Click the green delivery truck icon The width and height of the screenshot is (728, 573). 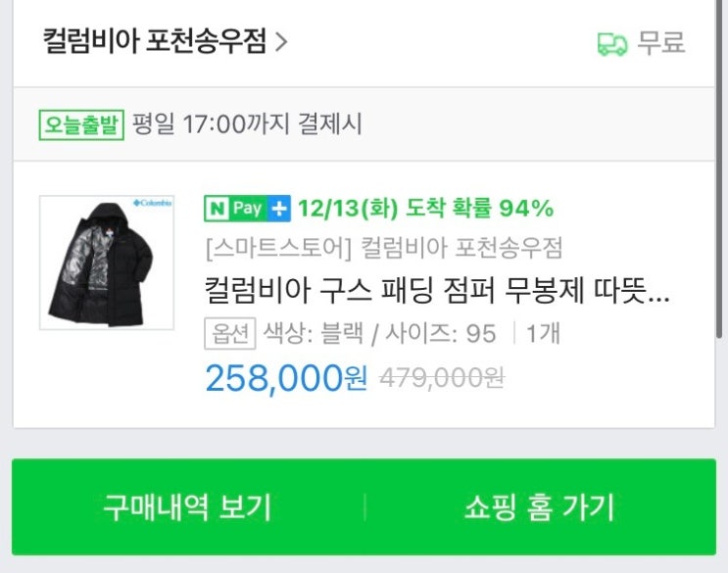click(x=611, y=43)
